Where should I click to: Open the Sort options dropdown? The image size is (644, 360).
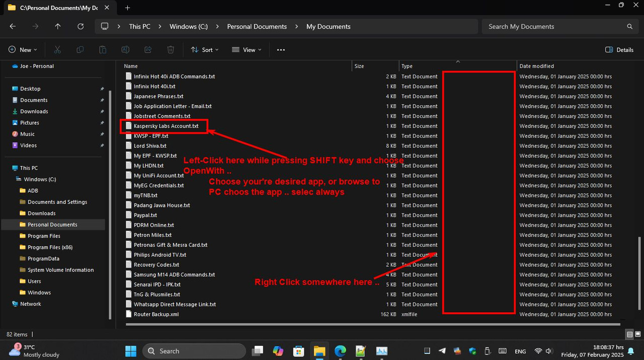pos(205,49)
